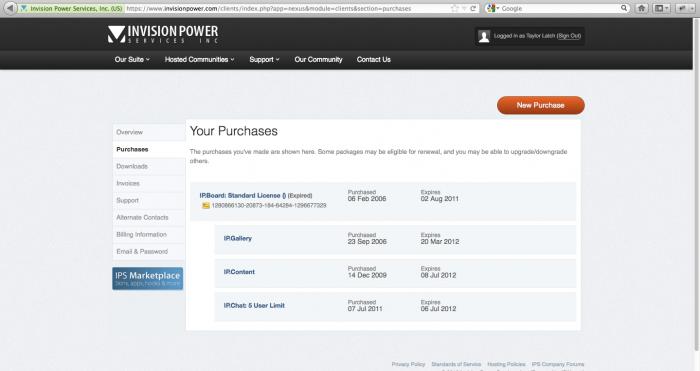Image resolution: width=700 pixels, height=371 pixels.
Task: Open IPS Company Forums footer link
Action: [558, 364]
